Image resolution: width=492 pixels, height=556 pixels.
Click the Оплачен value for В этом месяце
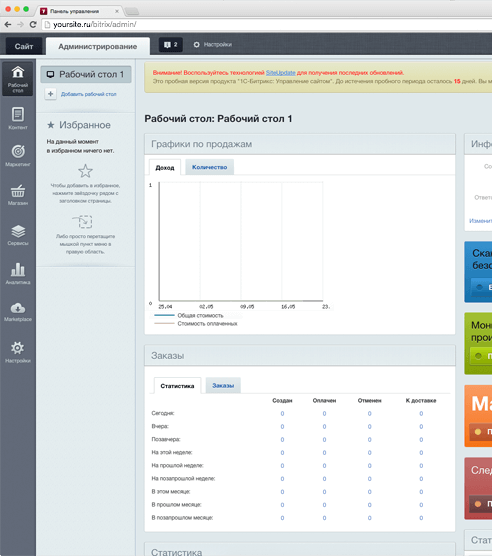tap(324, 492)
